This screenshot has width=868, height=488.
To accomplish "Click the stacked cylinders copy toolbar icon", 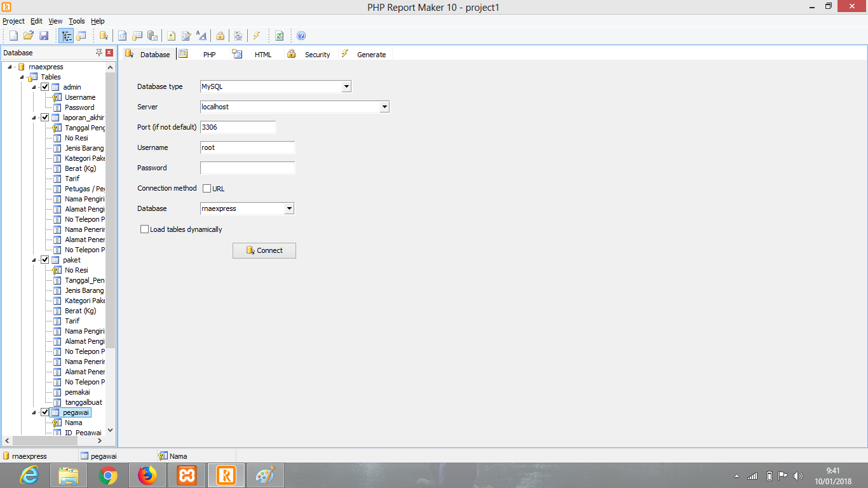I will pyautogui.click(x=153, y=36).
